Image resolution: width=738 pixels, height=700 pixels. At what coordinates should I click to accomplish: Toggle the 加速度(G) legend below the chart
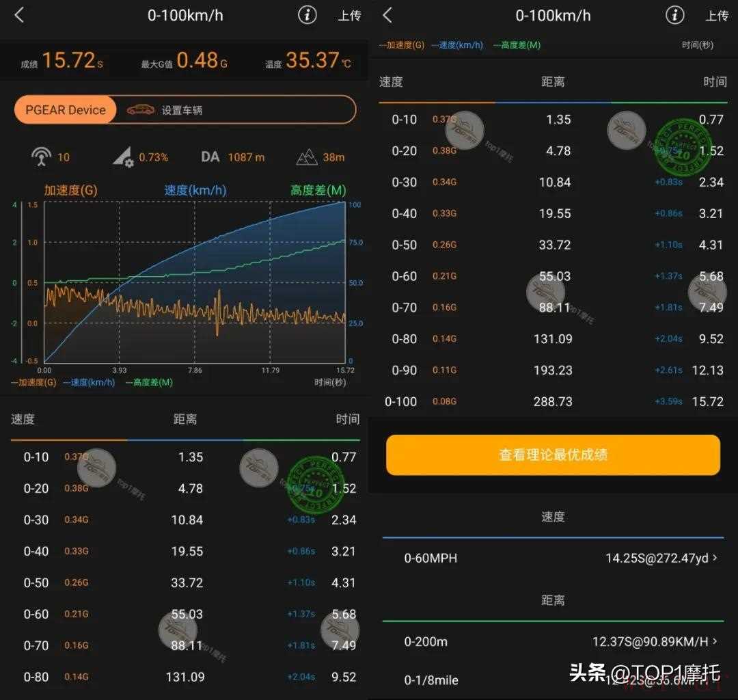pos(34,383)
